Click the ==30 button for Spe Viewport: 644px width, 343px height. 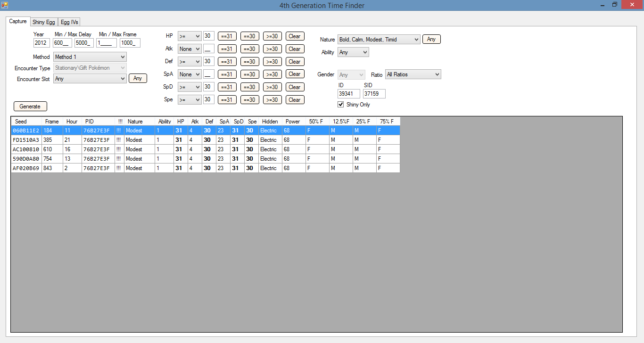[250, 99]
